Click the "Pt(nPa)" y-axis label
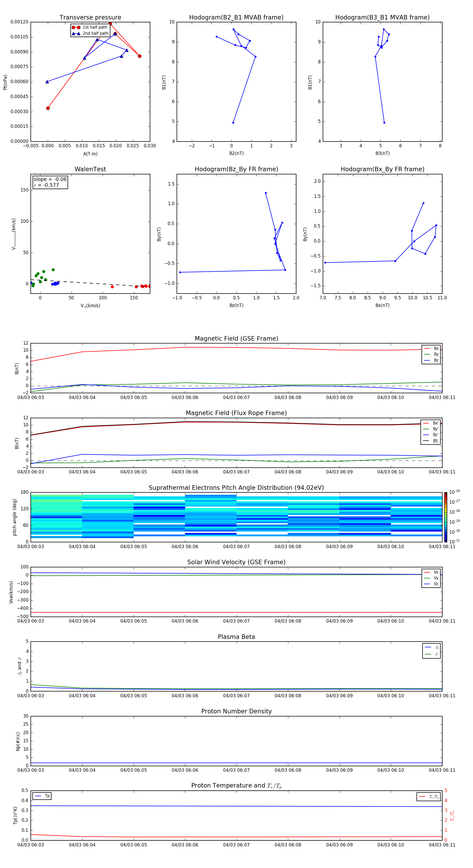 [5, 82]
